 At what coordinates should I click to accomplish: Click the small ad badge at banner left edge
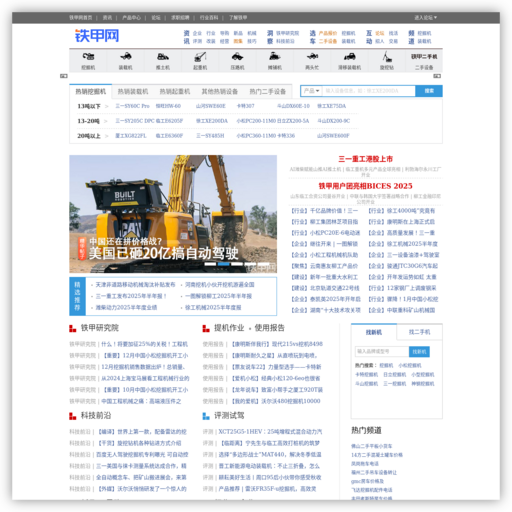[x=64, y=76]
